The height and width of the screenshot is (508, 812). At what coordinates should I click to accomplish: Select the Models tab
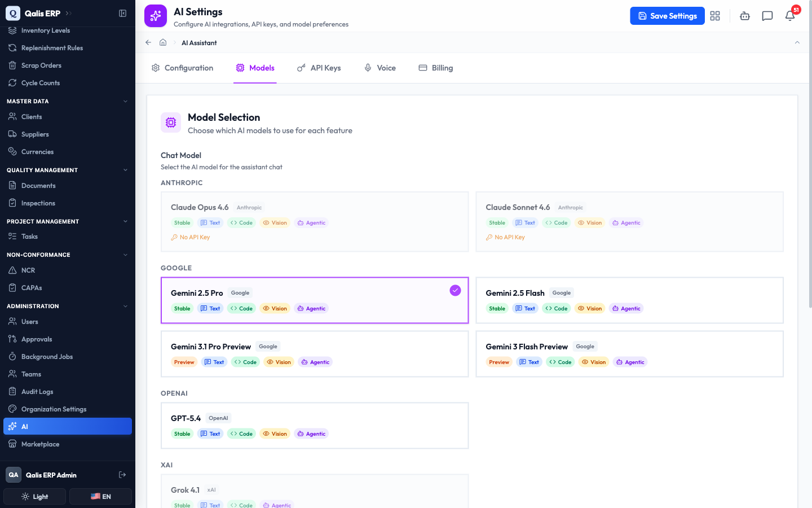click(x=255, y=68)
